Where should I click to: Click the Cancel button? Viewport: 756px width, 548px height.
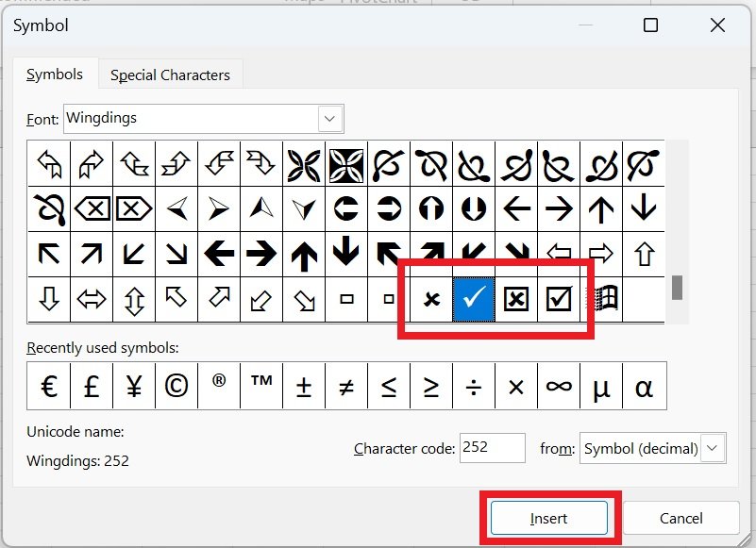(680, 518)
